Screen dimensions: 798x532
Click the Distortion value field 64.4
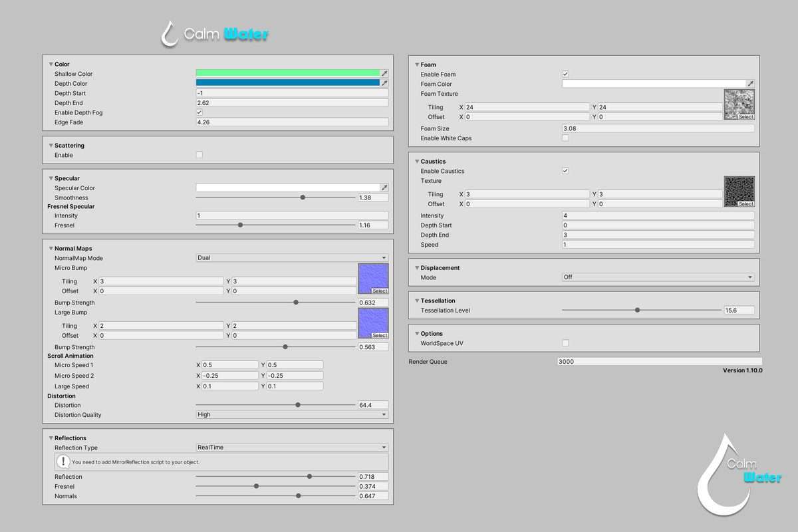373,405
